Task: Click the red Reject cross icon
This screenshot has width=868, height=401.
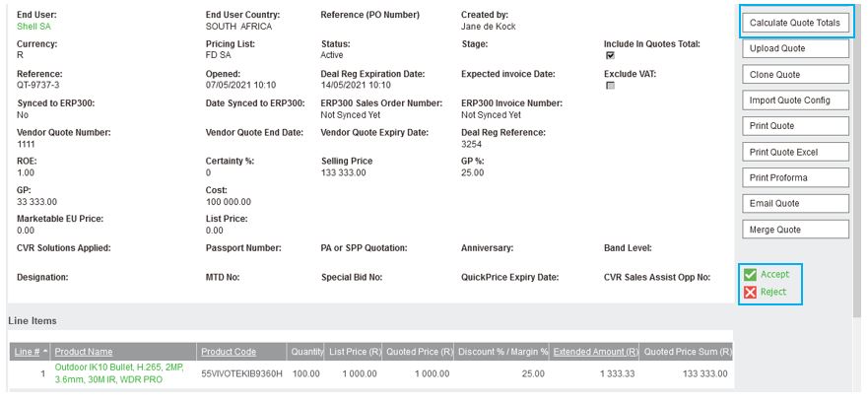Action: pos(751,293)
